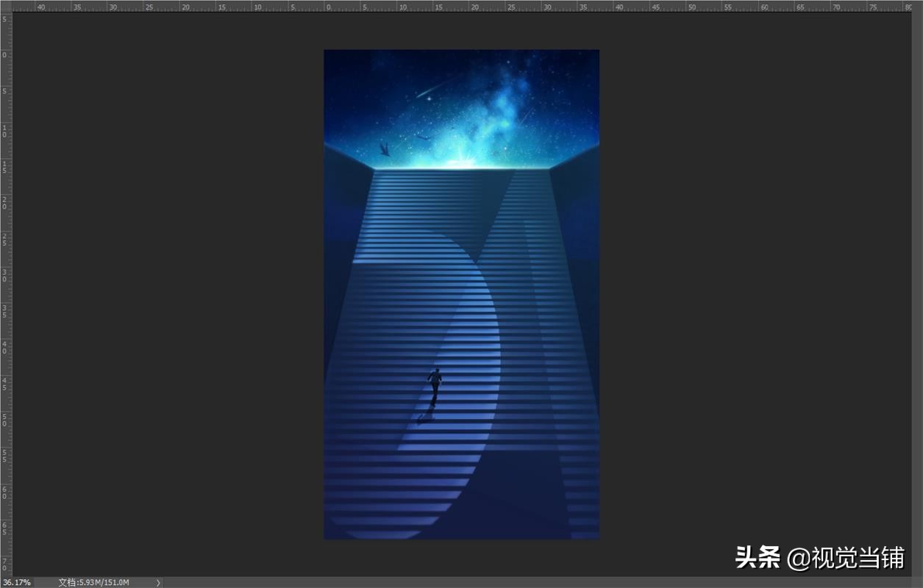923x588 pixels.
Task: Click the 0 mark on vertical ruler
Action: coord(6,55)
